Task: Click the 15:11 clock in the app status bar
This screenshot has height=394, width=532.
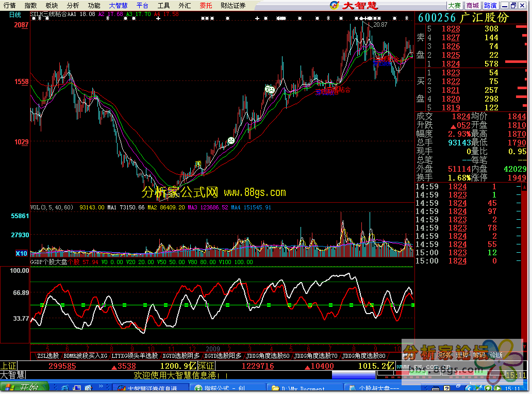Action: [x=516, y=375]
